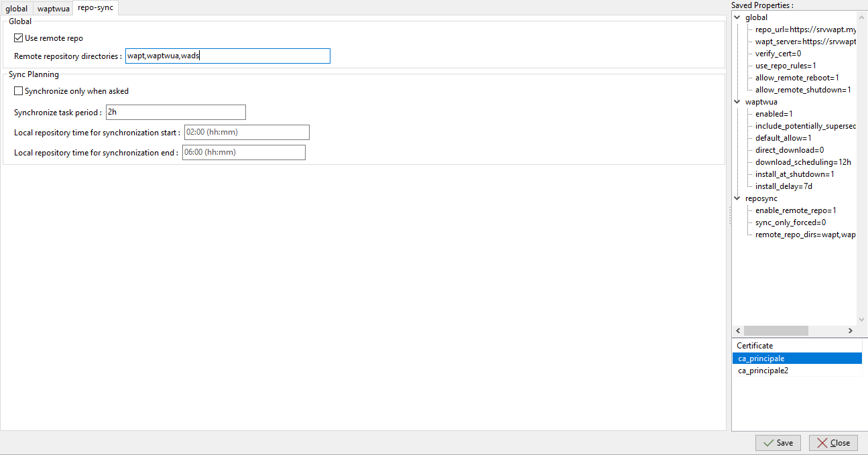This screenshot has width=868, height=455.
Task: Select ca_principale2 certificate
Action: click(x=797, y=371)
